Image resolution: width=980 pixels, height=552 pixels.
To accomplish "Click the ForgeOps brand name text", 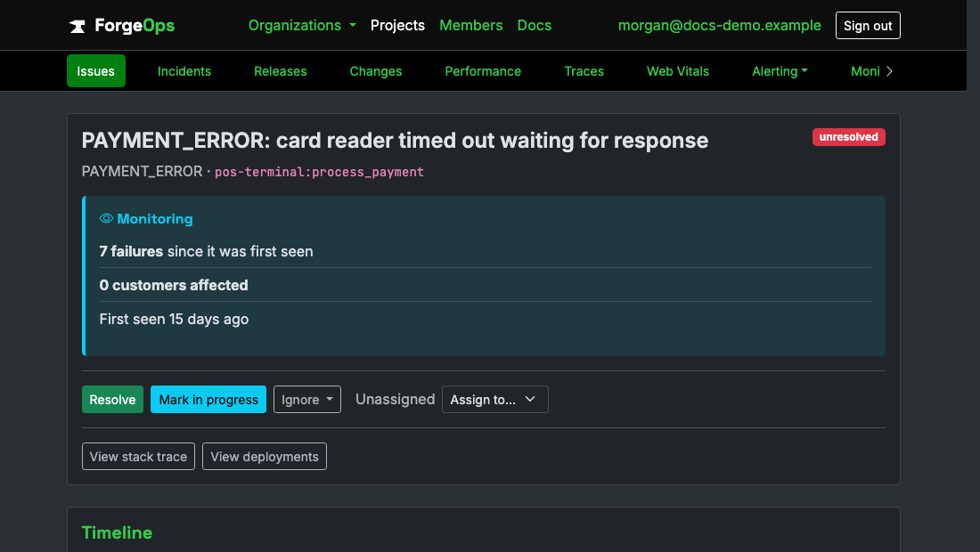I will pos(135,26).
